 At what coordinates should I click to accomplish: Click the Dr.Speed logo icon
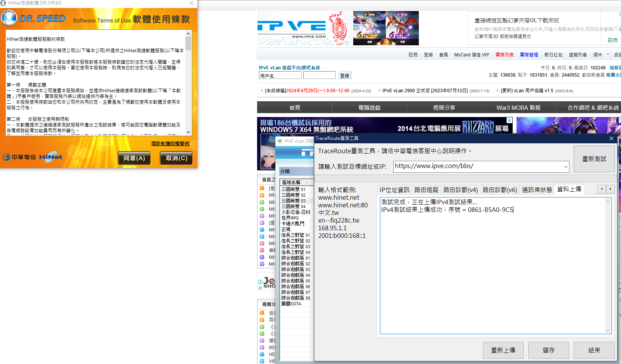click(9, 18)
